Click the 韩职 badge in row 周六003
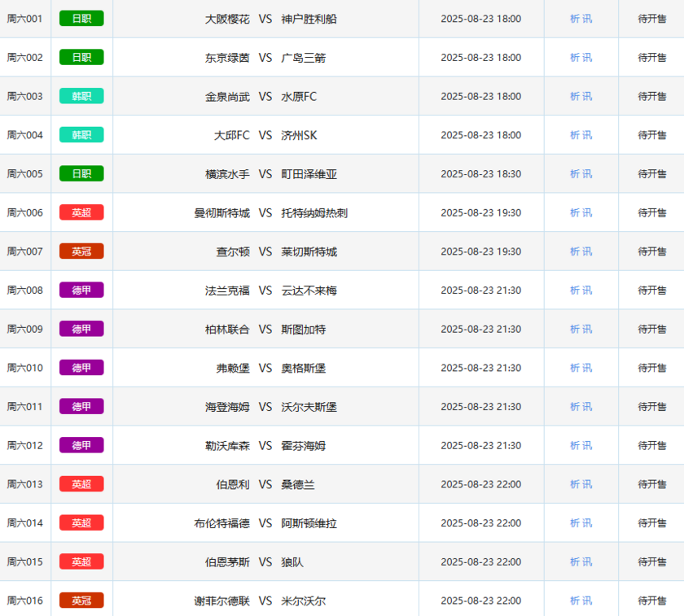Screen dimensions: 684x616 tap(81, 96)
